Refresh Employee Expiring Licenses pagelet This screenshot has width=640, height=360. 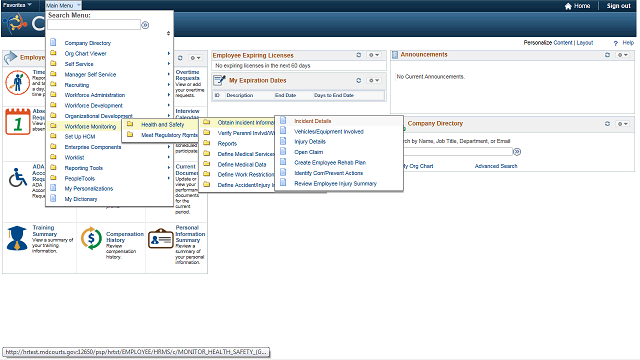click(358, 55)
